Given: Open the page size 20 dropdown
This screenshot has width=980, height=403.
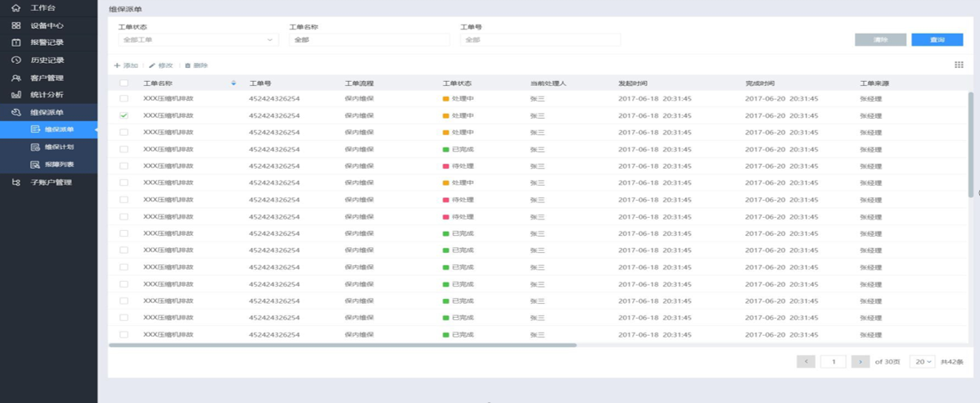Looking at the screenshot, I should [923, 361].
